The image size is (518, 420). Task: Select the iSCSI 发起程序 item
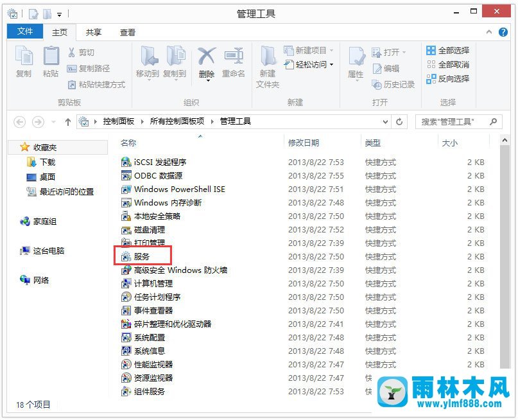pos(153,162)
